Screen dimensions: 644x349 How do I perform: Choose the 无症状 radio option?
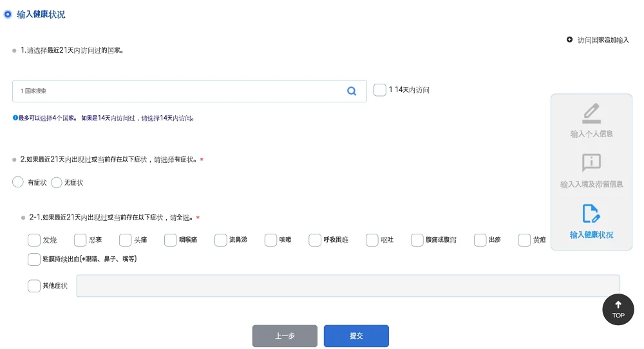[56, 182]
